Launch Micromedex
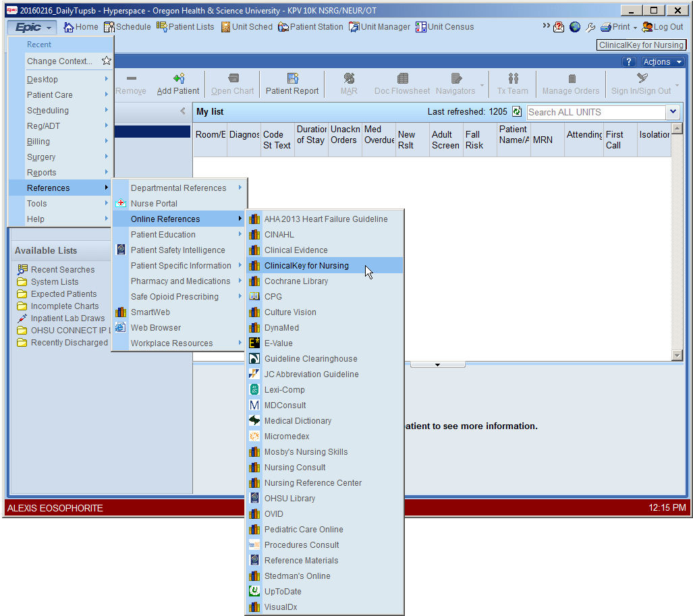This screenshot has height=616, width=693. [x=325, y=437]
